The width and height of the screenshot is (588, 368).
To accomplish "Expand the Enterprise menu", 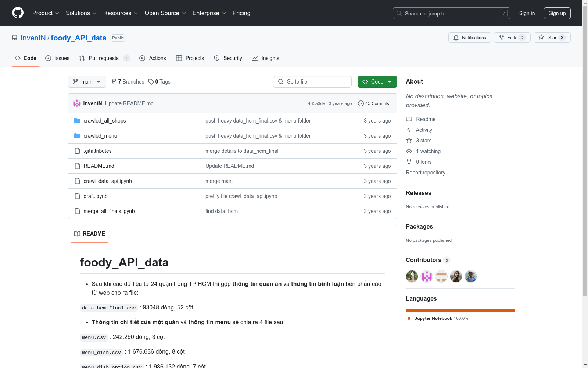I will (209, 13).
